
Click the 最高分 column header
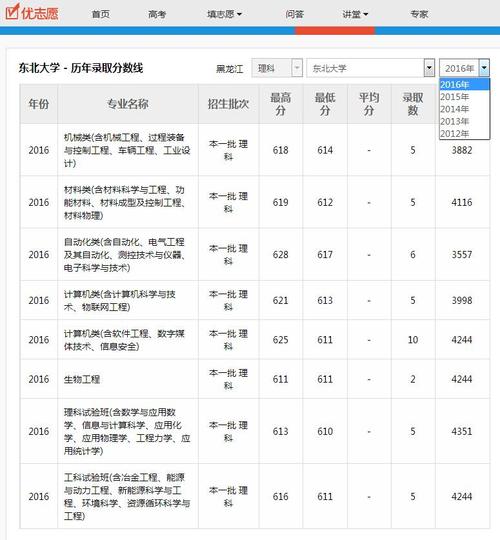[281, 104]
